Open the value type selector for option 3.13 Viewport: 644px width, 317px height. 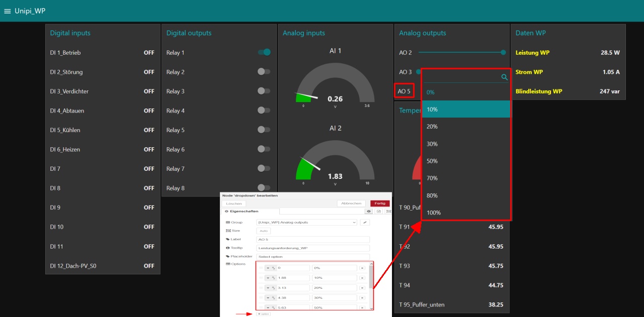271,288
